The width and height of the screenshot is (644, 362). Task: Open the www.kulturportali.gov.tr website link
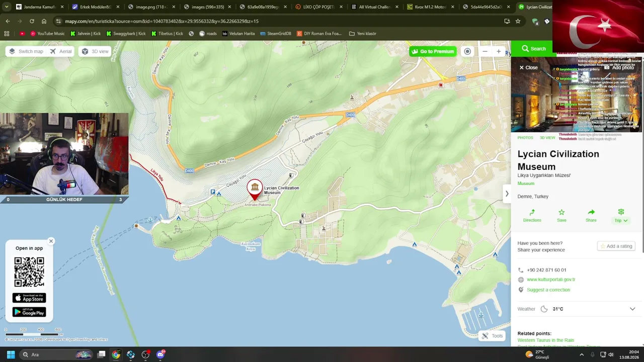pyautogui.click(x=551, y=280)
